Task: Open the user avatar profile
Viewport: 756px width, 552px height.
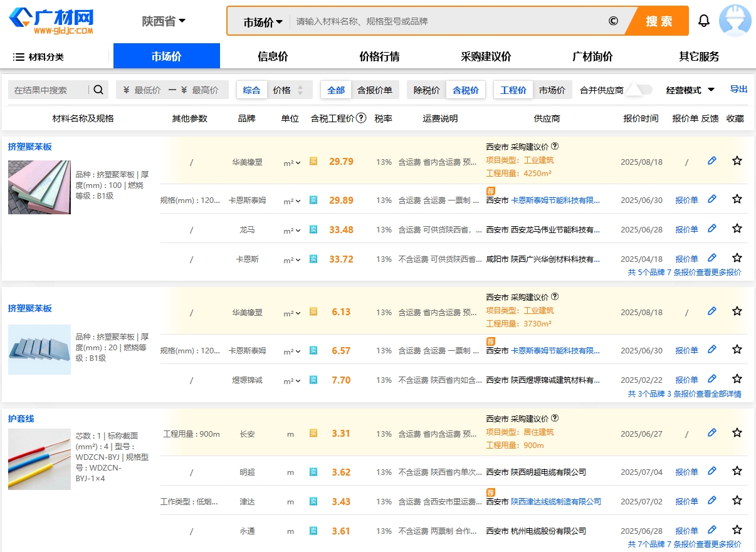Action: click(x=735, y=21)
